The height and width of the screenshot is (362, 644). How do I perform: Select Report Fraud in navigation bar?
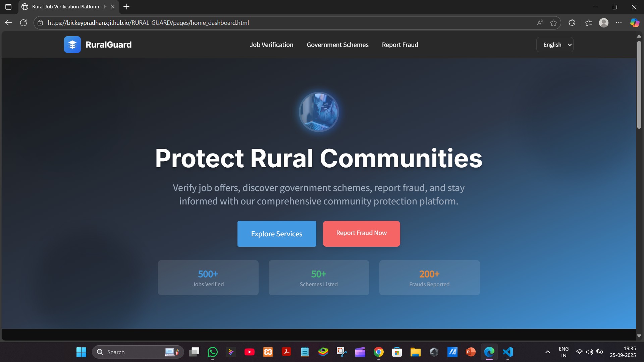pyautogui.click(x=400, y=45)
